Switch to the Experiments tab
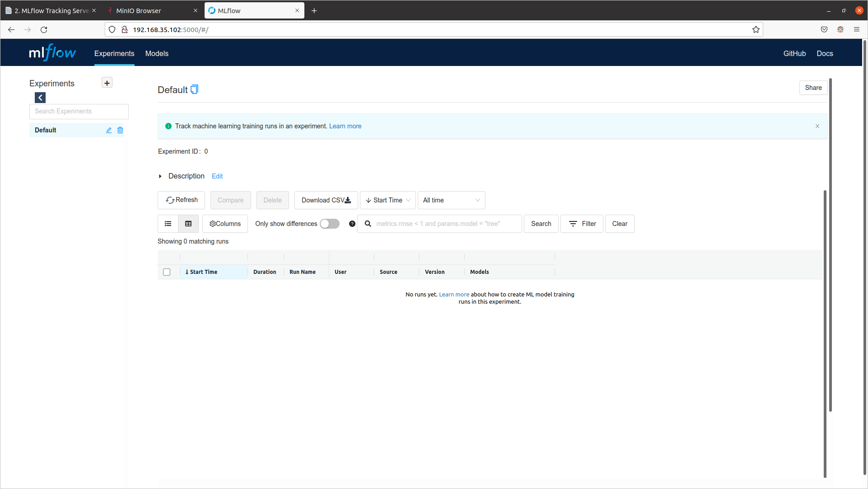Image resolution: width=868 pixels, height=489 pixels. coord(113,53)
